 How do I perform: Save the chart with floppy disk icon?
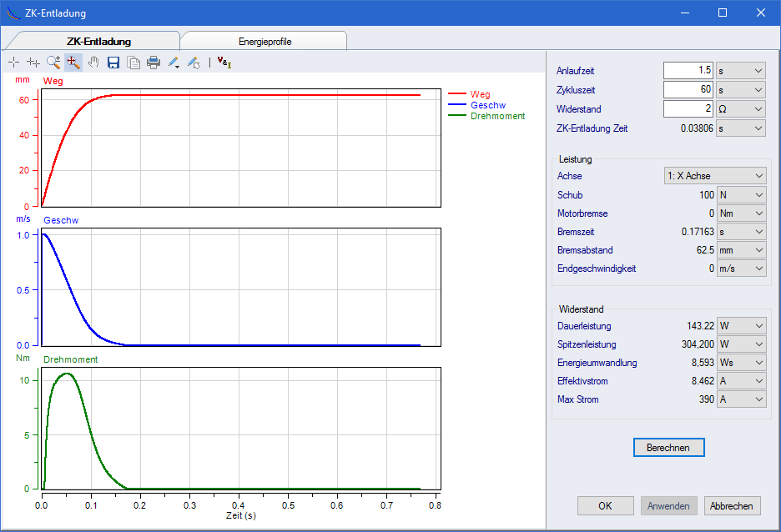pos(113,62)
